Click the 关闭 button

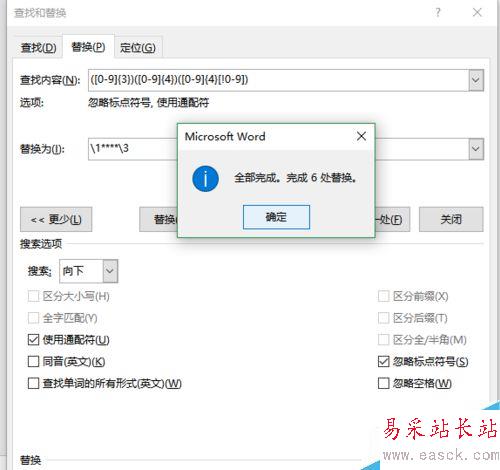point(451,219)
